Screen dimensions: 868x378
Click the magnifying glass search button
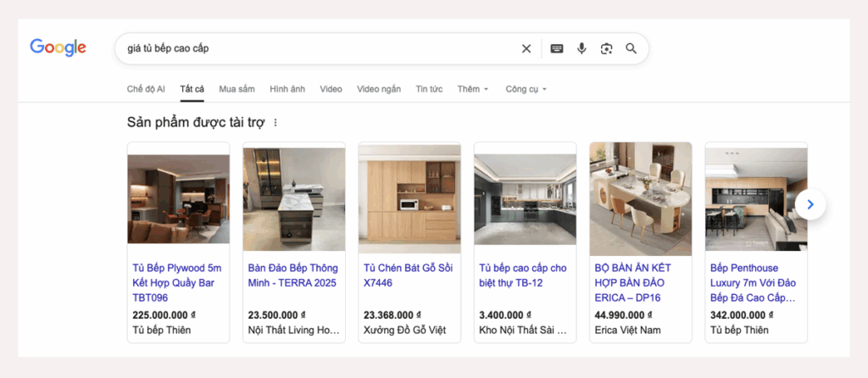tap(631, 48)
